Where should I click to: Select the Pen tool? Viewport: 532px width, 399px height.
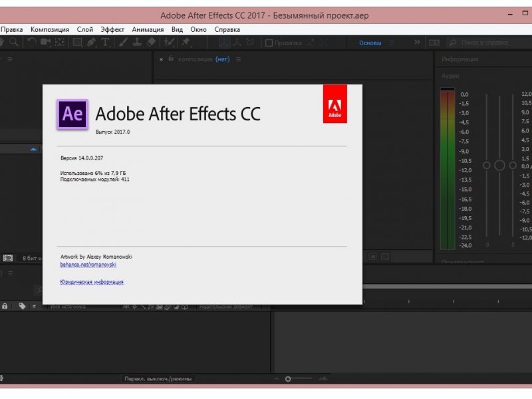(91, 43)
